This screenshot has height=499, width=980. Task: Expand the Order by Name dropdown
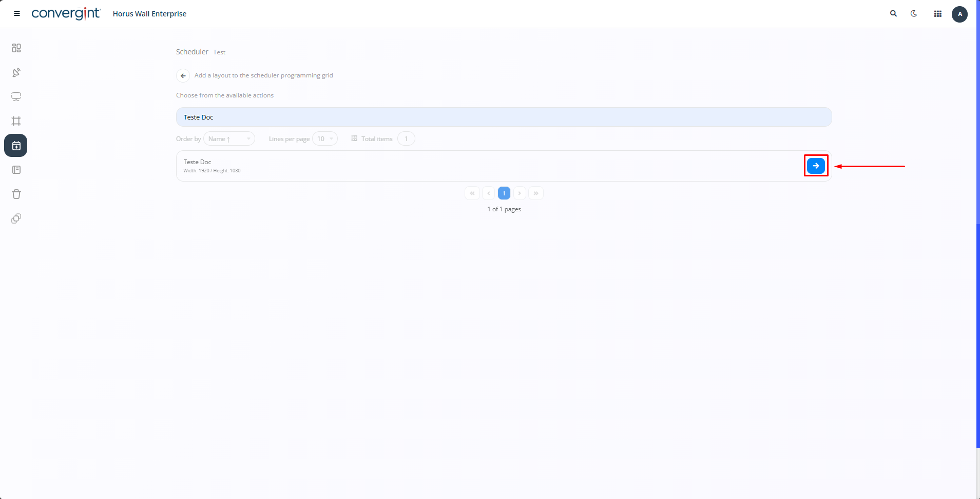[x=229, y=139]
